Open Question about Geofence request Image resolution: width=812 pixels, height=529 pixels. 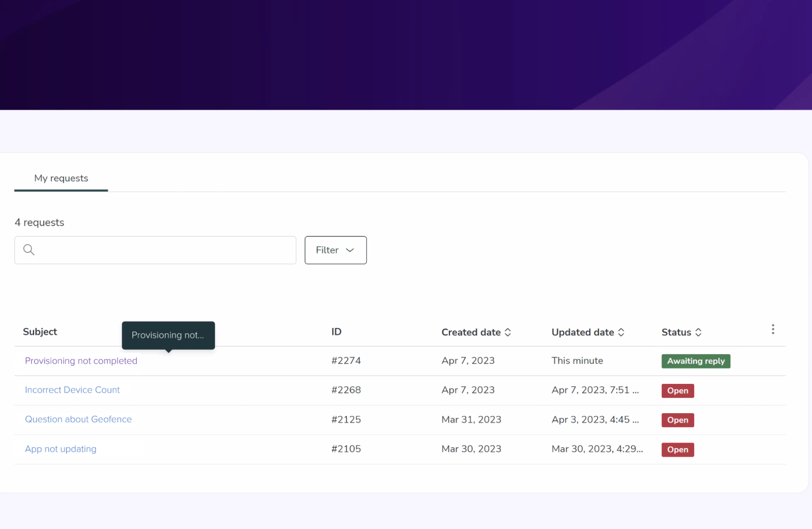click(x=78, y=419)
